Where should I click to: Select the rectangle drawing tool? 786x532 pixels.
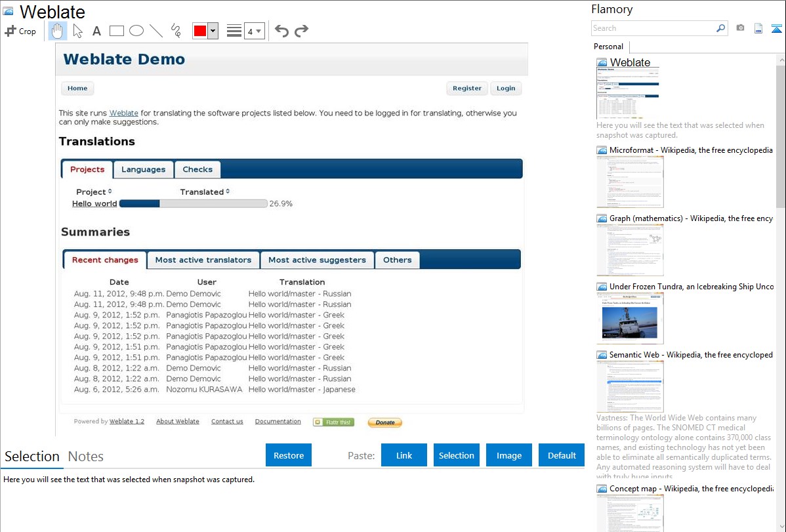tap(116, 31)
